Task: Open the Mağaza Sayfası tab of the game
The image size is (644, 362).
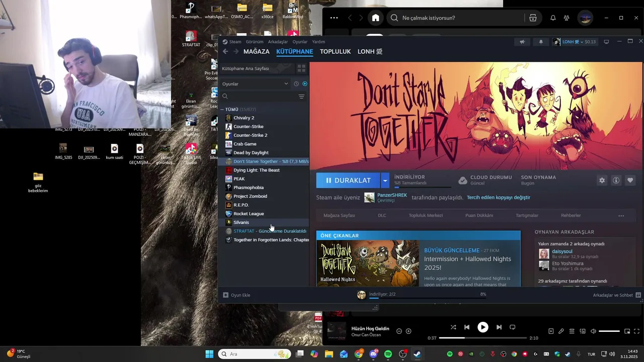Action: click(x=339, y=215)
